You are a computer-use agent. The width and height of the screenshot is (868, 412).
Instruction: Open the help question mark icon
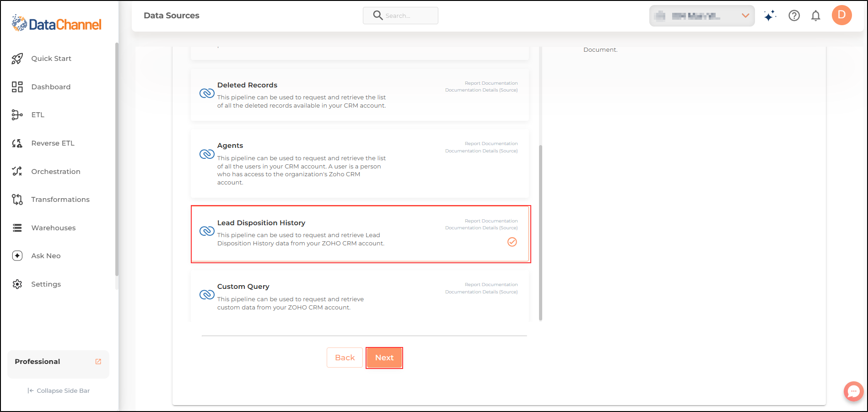(794, 16)
